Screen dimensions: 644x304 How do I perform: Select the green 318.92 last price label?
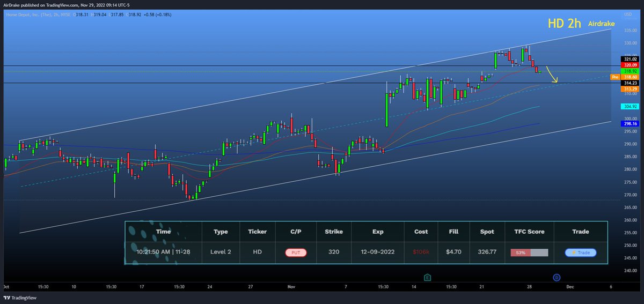tap(631, 71)
